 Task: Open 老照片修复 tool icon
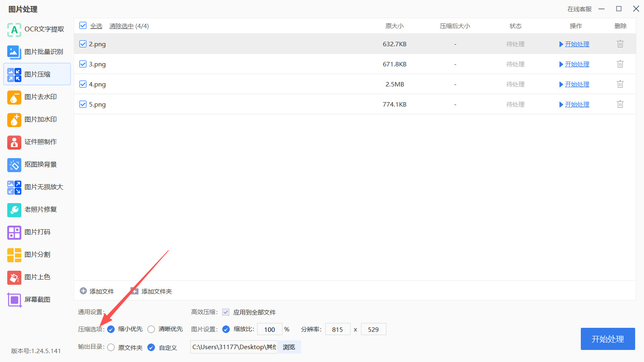pyautogui.click(x=14, y=210)
